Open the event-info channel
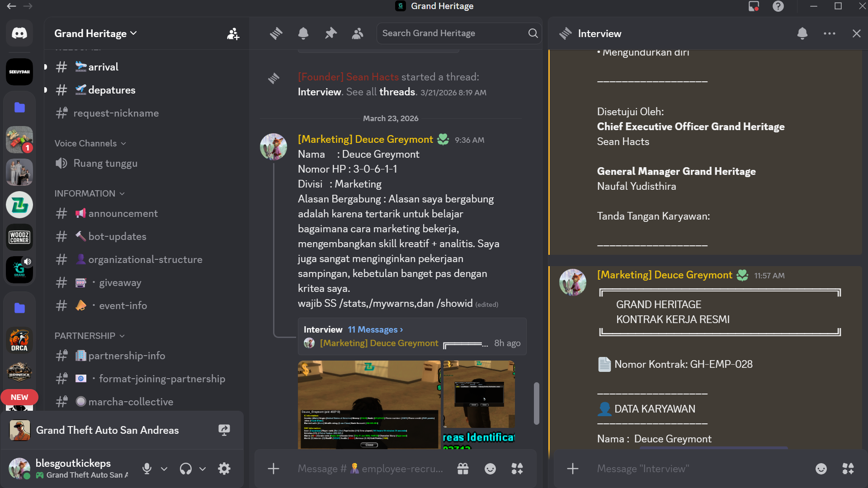The width and height of the screenshot is (868, 488). click(147, 305)
